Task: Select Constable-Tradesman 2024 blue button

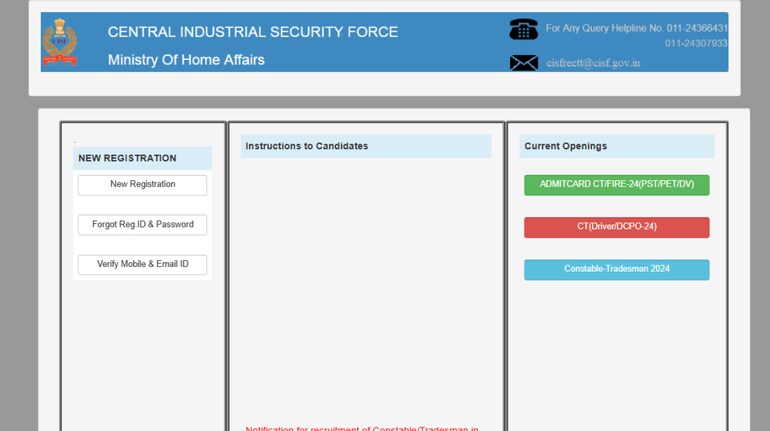Action: pyautogui.click(x=616, y=270)
